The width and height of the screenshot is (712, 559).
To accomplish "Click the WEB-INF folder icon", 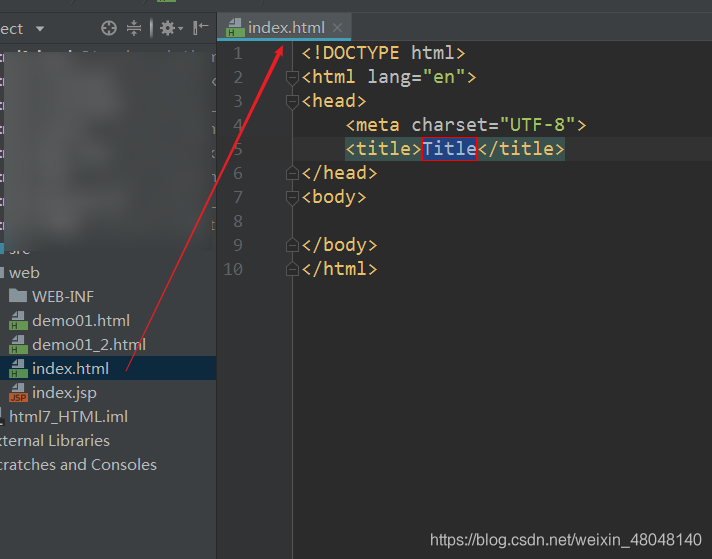I will (x=18, y=296).
